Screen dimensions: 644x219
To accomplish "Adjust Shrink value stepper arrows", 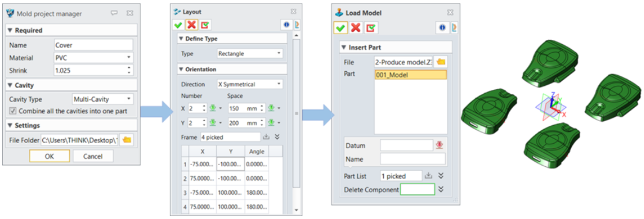I will point(129,71).
